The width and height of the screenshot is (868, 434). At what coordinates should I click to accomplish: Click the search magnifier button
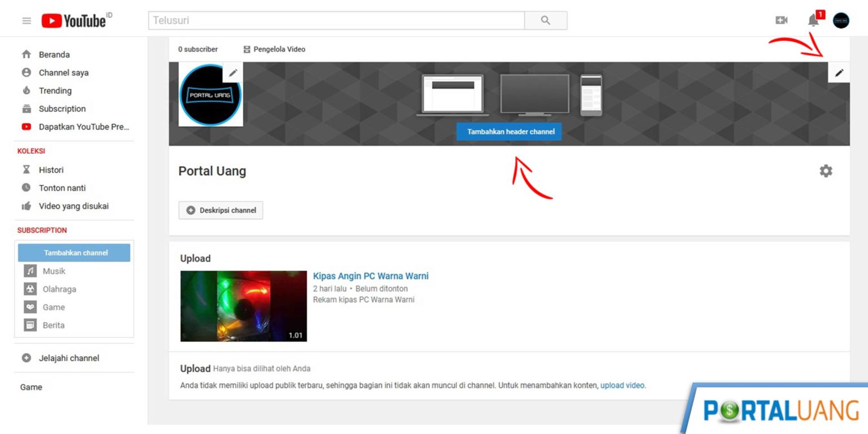(545, 20)
